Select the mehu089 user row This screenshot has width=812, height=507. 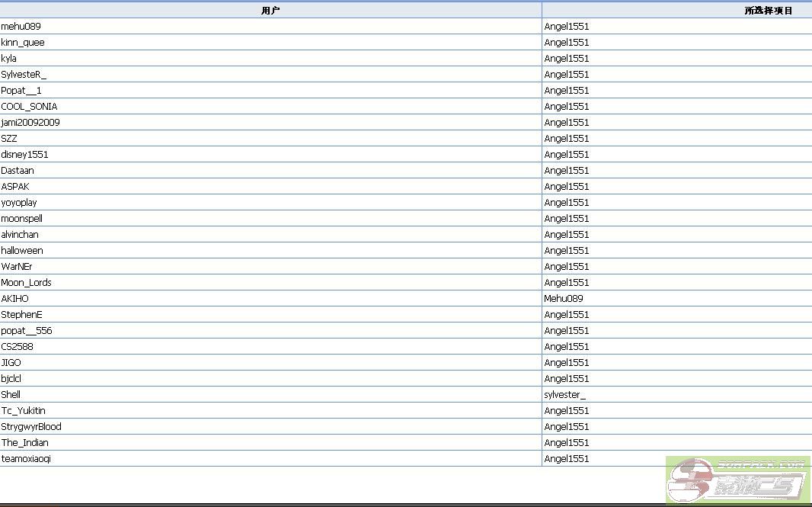[21, 27]
